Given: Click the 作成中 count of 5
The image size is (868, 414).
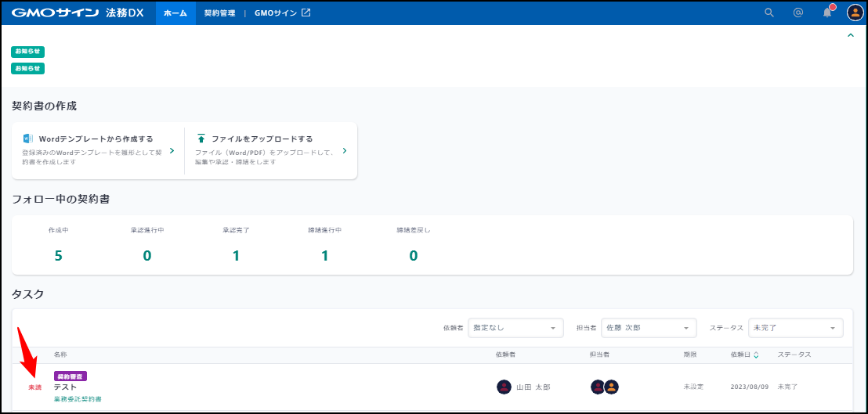Looking at the screenshot, I should 59,255.
